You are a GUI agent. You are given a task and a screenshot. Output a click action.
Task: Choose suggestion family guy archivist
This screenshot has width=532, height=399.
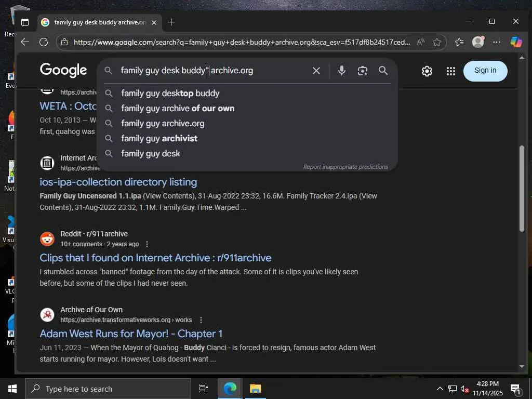point(247,138)
